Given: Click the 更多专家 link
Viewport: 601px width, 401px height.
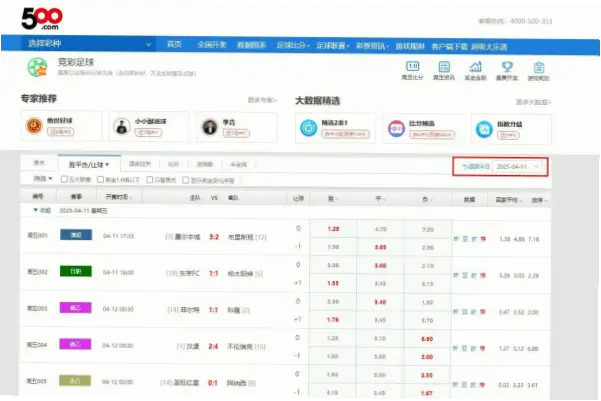Looking at the screenshot, I should (x=262, y=100).
